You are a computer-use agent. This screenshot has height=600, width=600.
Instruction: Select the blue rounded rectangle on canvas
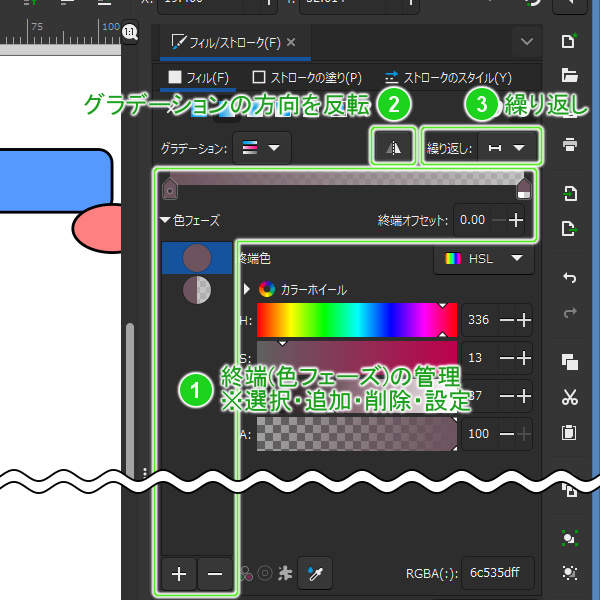(x=55, y=180)
